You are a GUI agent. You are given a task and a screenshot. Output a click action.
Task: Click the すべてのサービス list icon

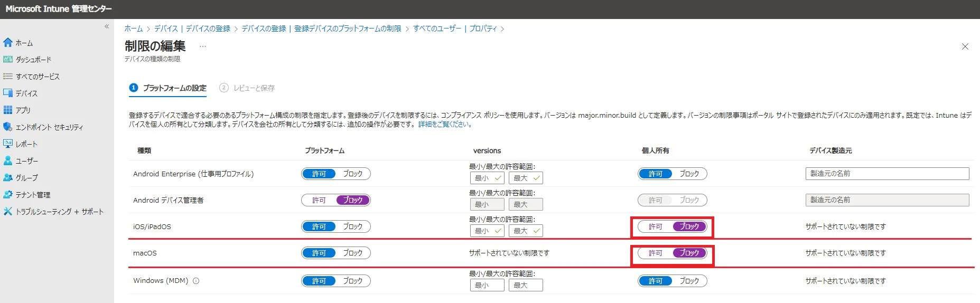point(8,76)
